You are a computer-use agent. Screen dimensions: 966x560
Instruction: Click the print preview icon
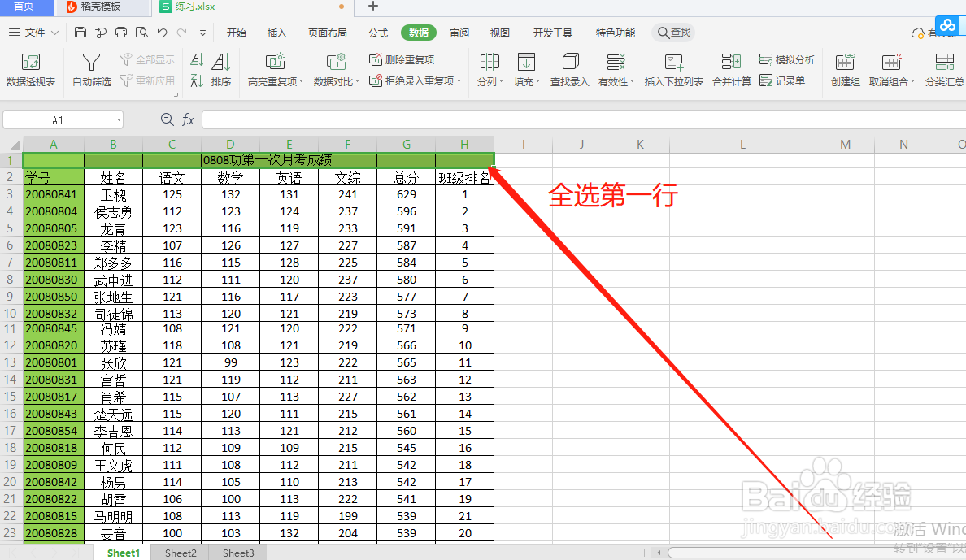tap(141, 33)
